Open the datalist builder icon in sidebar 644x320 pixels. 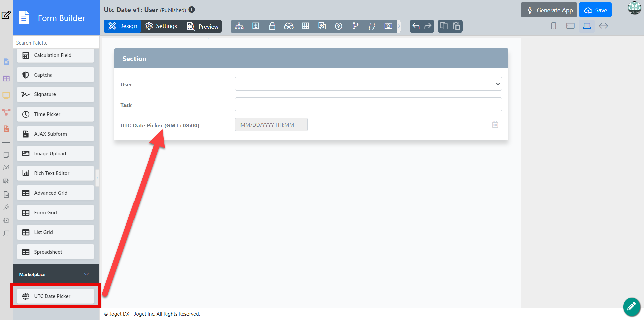coord(6,79)
